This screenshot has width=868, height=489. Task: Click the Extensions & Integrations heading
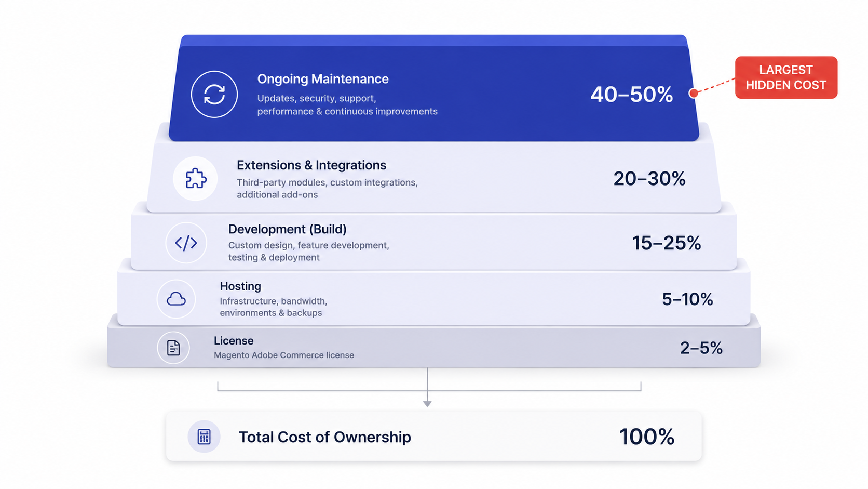click(x=311, y=165)
